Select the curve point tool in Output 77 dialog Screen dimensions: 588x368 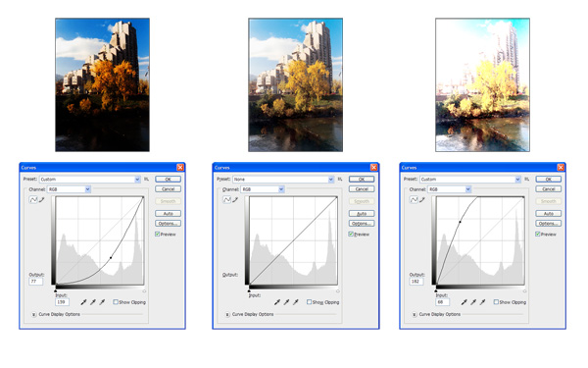tap(33, 200)
